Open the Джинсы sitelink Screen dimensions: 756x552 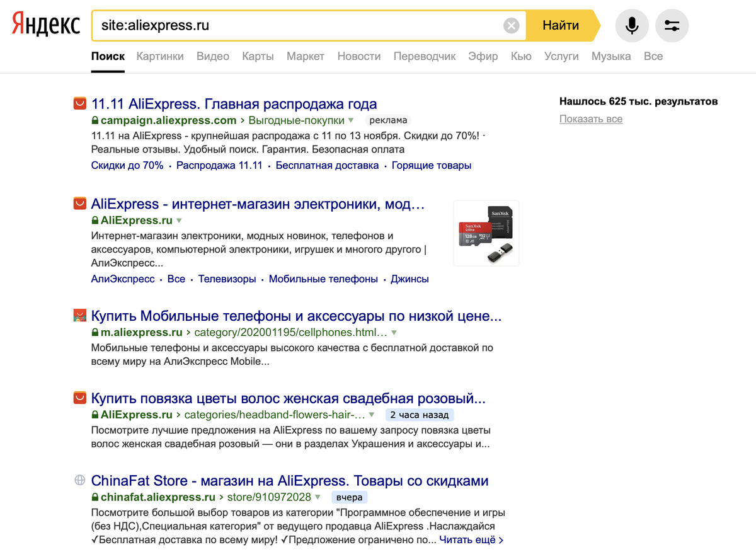(410, 279)
